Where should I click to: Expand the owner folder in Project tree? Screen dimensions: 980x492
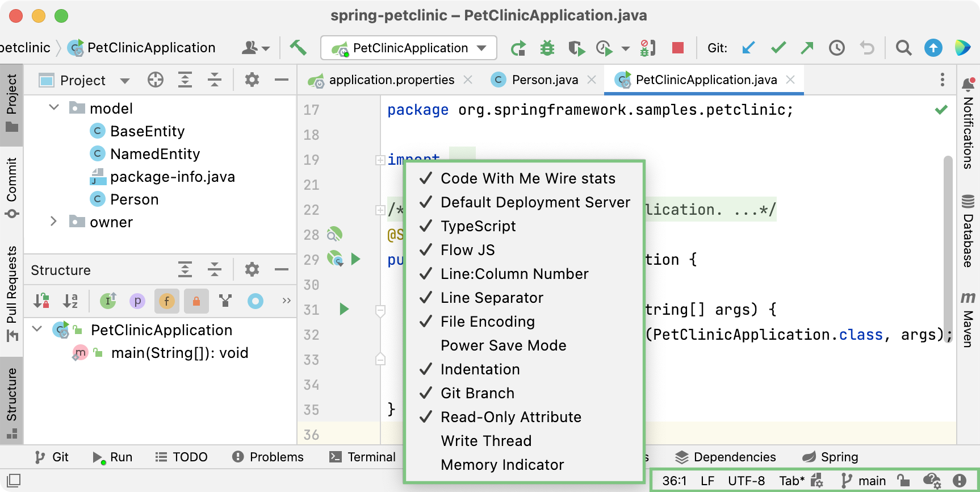(x=54, y=221)
